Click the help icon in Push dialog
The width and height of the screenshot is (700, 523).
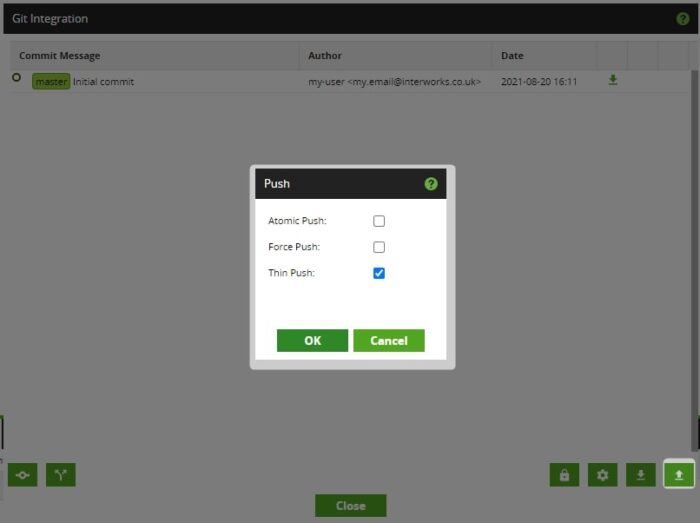tap(431, 184)
